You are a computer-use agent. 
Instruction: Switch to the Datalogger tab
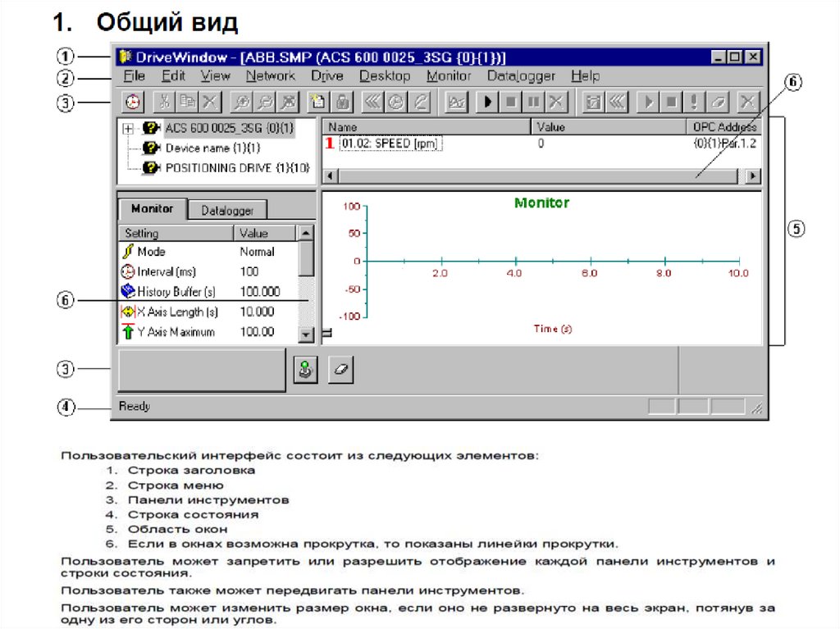[x=227, y=211]
